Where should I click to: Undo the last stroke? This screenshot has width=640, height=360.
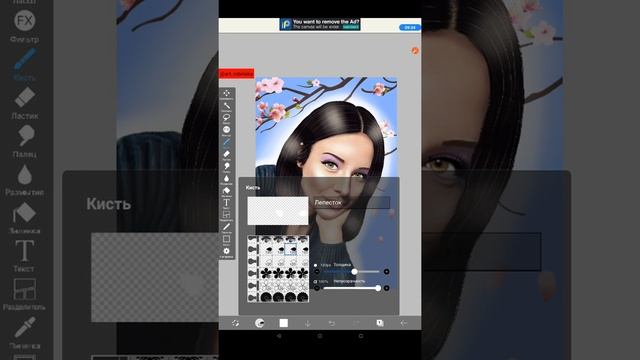(332, 323)
